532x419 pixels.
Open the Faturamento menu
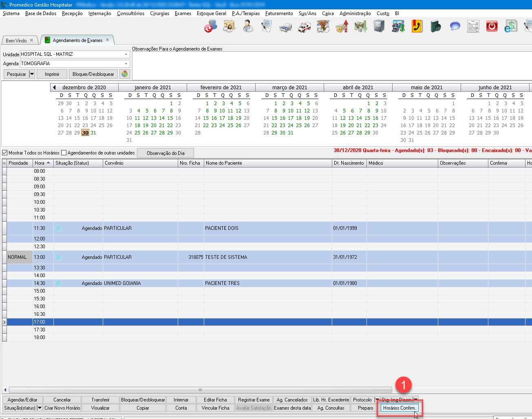pyautogui.click(x=279, y=13)
